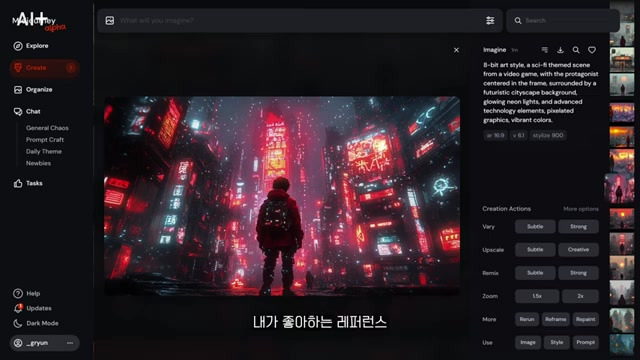This screenshot has width=640, height=360.
Task: Click the Help question mark icon
Action: (18, 293)
